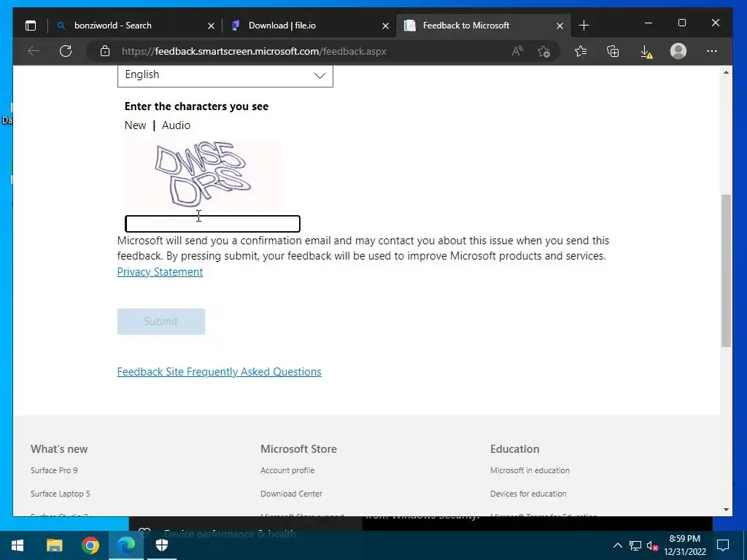Open the Favorites list icon
Screen dimensions: 747x560
click(x=580, y=51)
